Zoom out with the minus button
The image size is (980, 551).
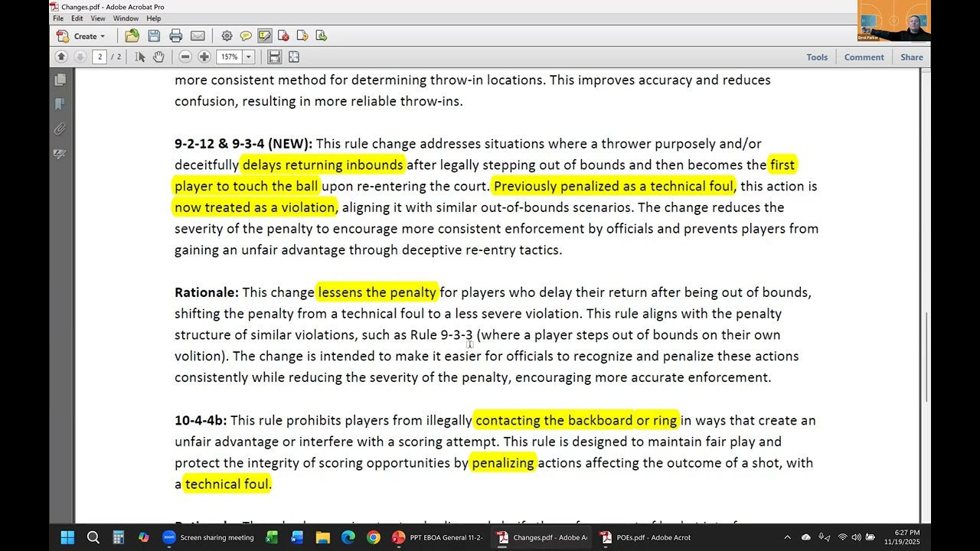pos(185,57)
